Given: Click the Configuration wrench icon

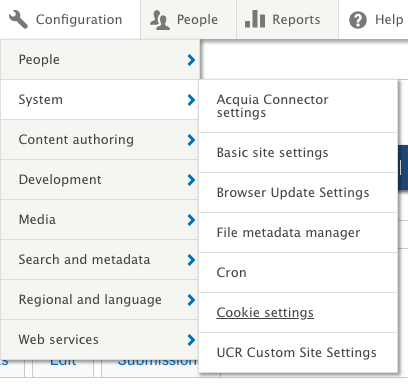Looking at the screenshot, I should (x=18, y=19).
